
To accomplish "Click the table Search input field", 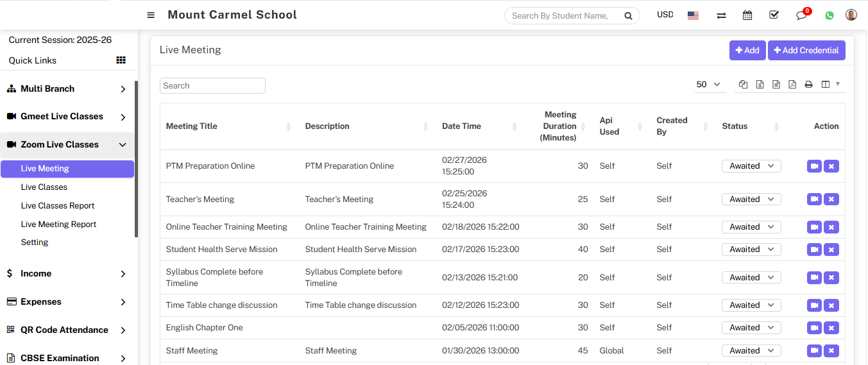I will pos(212,86).
